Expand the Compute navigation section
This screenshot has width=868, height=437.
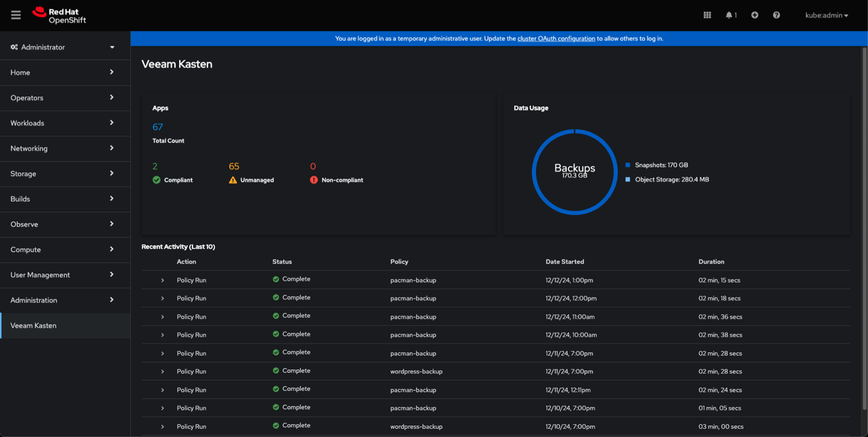pyautogui.click(x=65, y=249)
